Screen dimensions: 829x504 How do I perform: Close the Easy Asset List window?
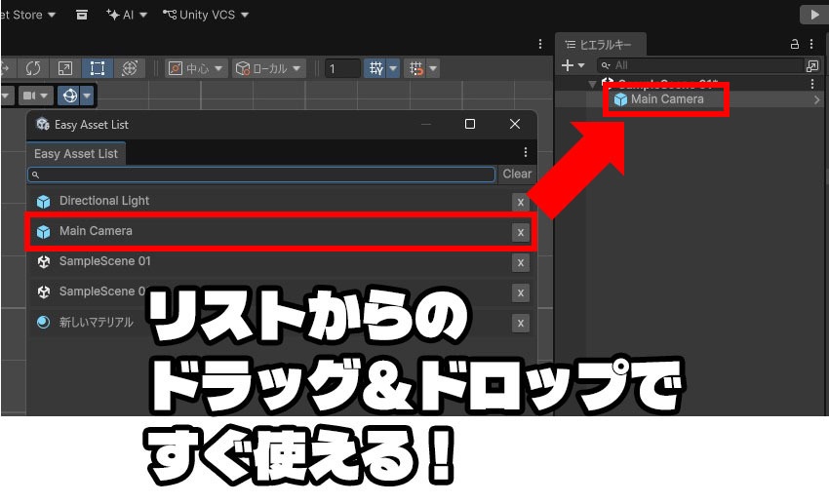coord(514,124)
